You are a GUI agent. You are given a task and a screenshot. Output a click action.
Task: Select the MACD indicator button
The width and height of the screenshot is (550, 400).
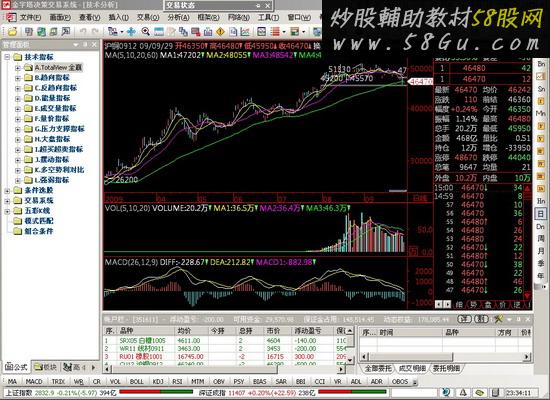pos(34,381)
